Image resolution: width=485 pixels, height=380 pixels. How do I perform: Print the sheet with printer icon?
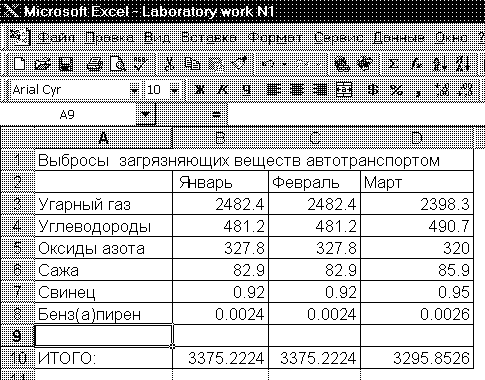94,63
